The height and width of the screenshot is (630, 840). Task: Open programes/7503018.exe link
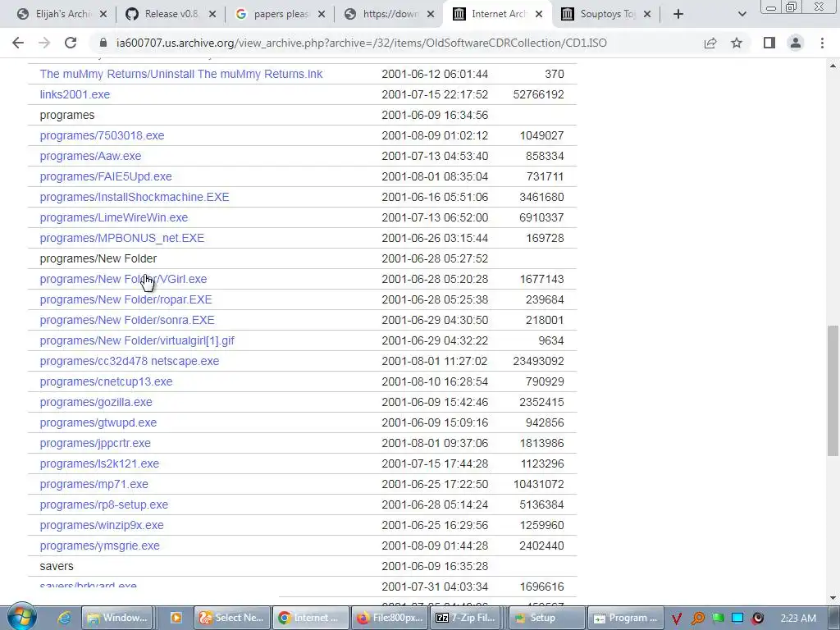[x=102, y=135]
